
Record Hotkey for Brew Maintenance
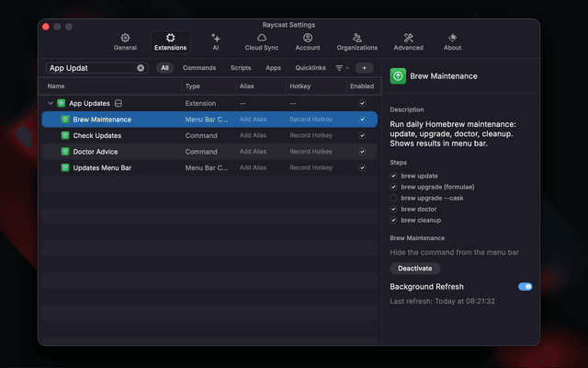point(311,120)
